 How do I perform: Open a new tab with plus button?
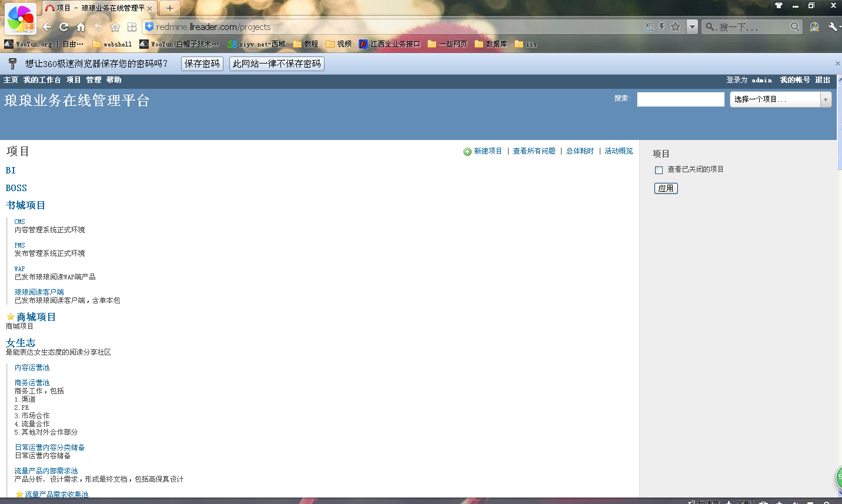tap(169, 8)
